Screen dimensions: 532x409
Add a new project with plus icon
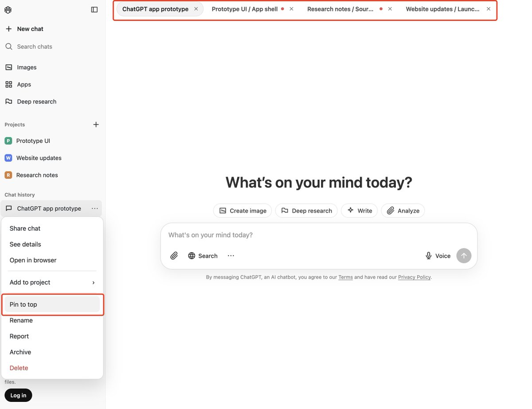[x=96, y=125]
